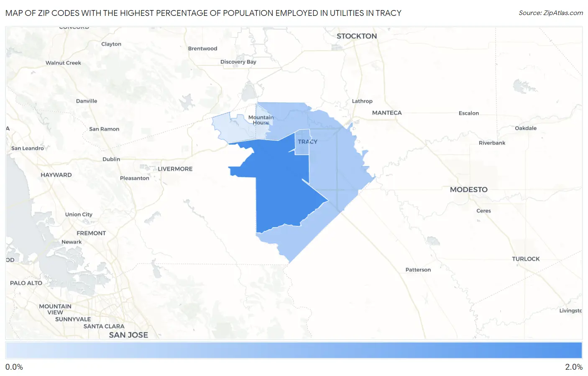The width and height of the screenshot is (588, 376).
Task: Click the San Leandro label
Action: tap(28, 148)
